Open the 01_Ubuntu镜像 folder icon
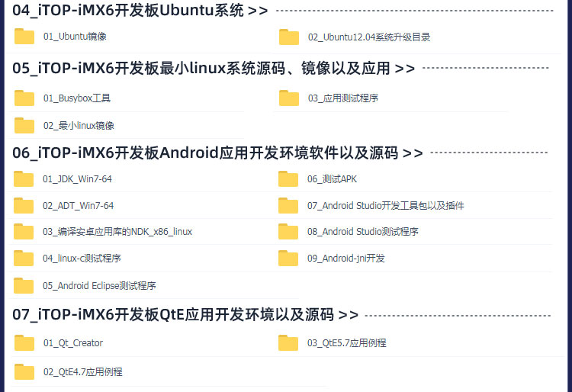This screenshot has height=392, width=572. point(24,36)
